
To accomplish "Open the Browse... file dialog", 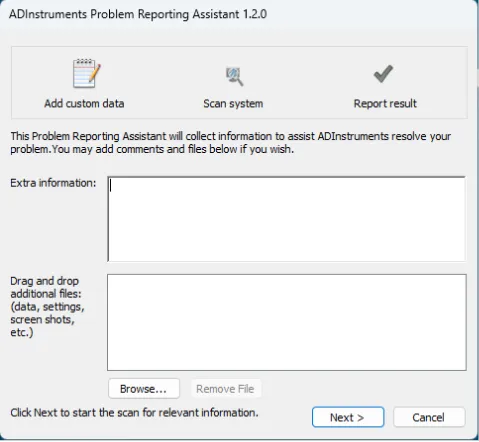I will coord(144,388).
